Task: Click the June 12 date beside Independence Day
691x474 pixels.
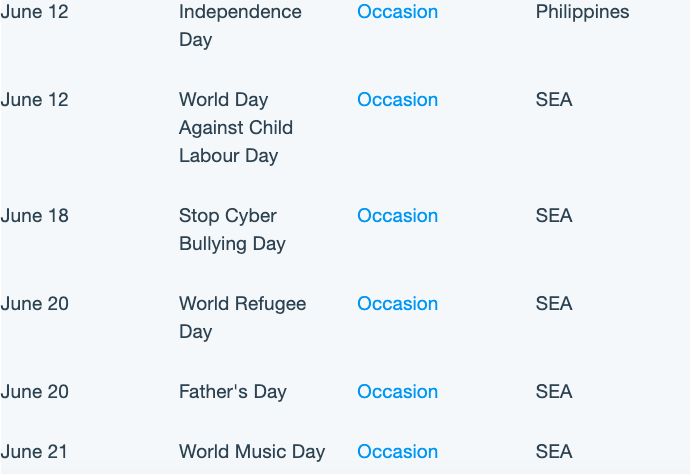Action: click(34, 12)
